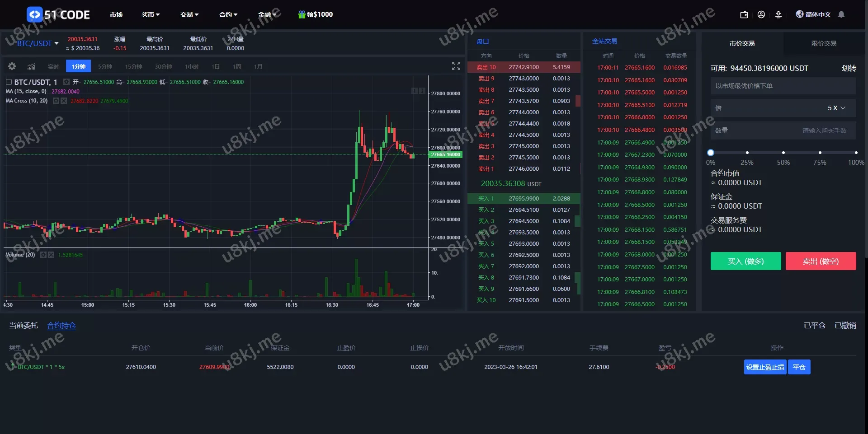868x434 pixels.
Task: Remove the MA Cross indicator
Action: click(x=64, y=101)
